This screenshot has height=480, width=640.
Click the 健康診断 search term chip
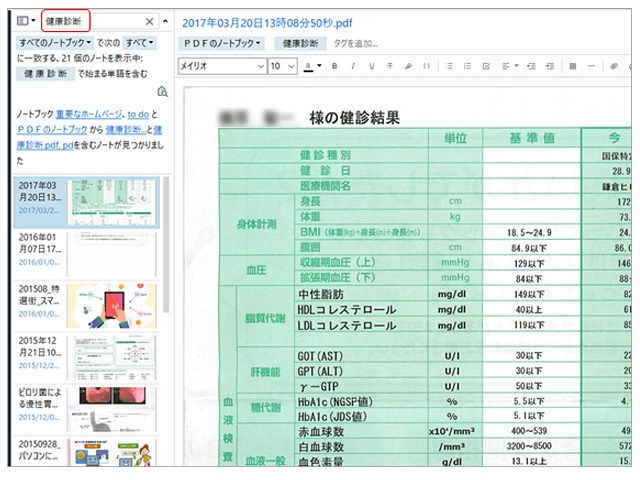pos(45,74)
